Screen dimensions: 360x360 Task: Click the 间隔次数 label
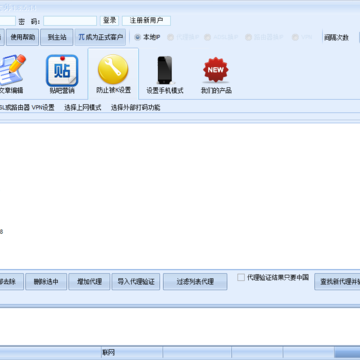point(336,38)
